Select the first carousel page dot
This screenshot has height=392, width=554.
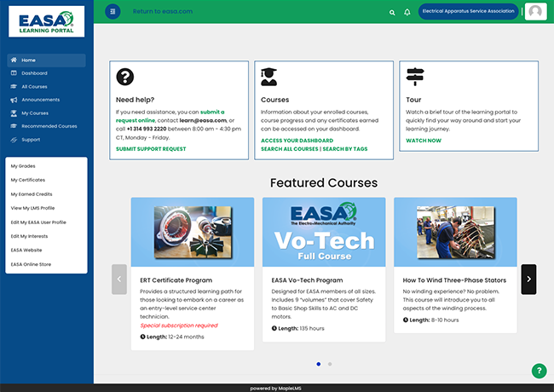(319, 364)
